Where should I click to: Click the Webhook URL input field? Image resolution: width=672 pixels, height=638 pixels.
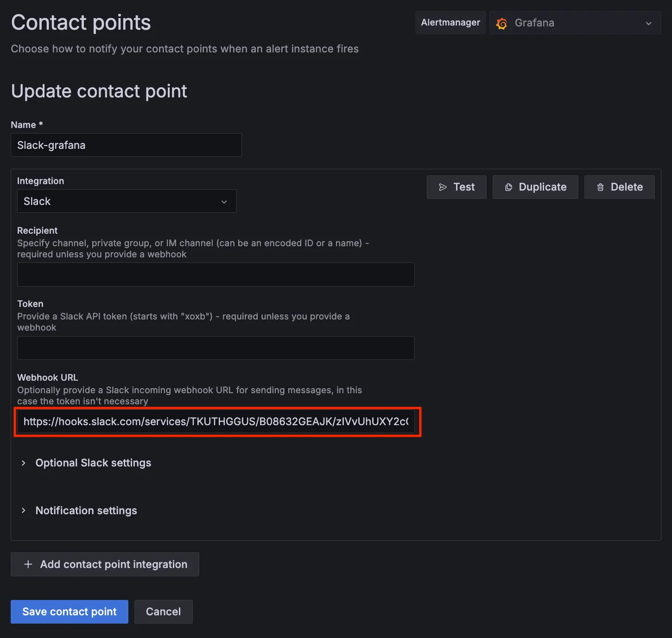216,421
